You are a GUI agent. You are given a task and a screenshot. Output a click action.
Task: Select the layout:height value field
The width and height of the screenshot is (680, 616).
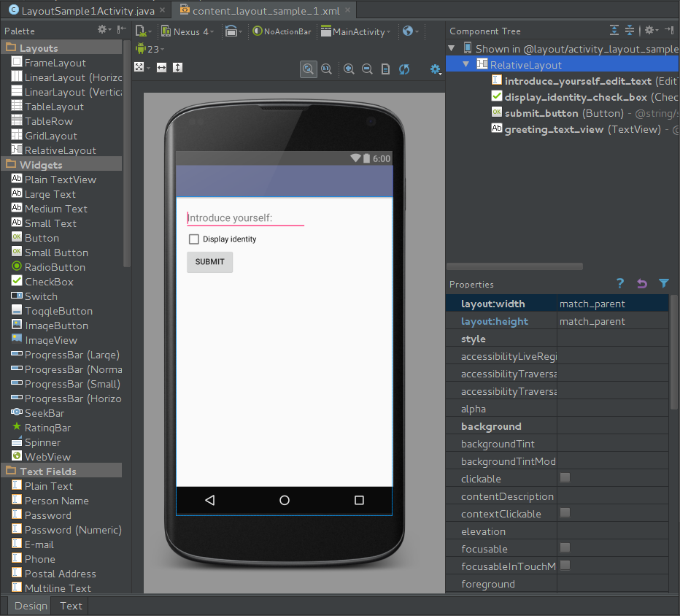click(x=612, y=321)
